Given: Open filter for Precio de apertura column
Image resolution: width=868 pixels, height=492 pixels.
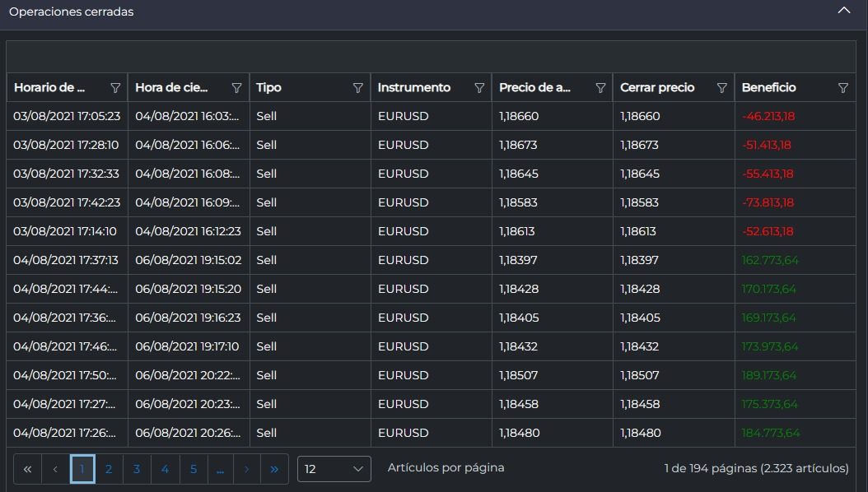Looking at the screenshot, I should click(600, 88).
